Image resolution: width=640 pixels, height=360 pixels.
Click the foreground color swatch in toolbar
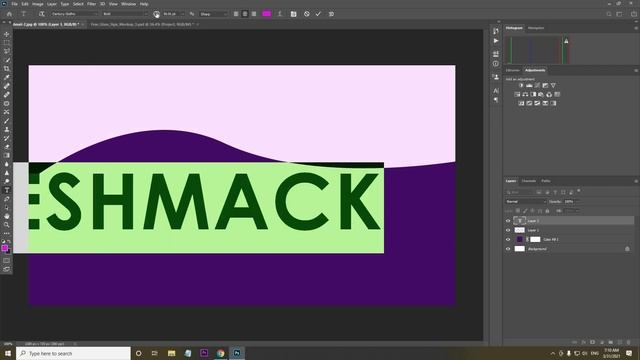[x=4, y=248]
